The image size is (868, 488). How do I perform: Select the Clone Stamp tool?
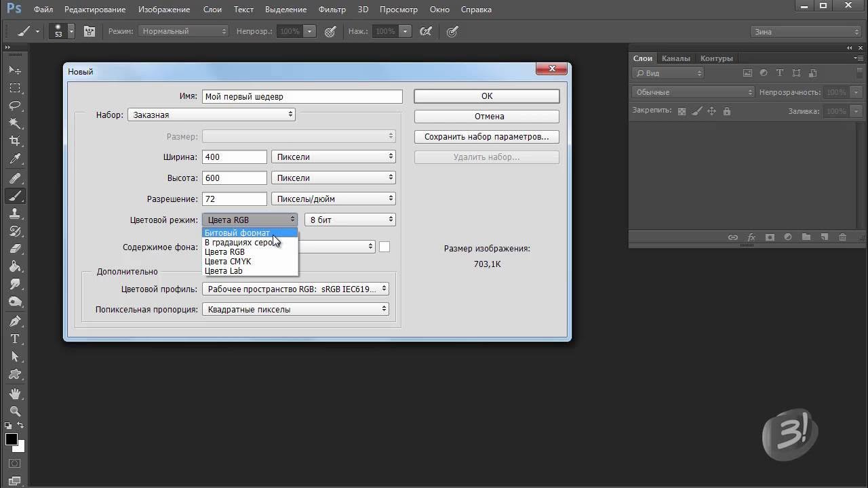click(x=15, y=213)
